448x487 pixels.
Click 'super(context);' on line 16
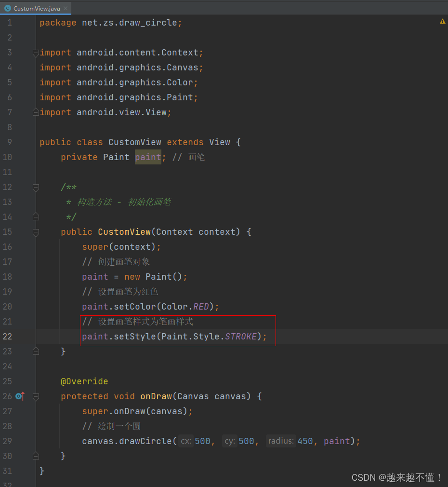pyautogui.click(x=121, y=247)
